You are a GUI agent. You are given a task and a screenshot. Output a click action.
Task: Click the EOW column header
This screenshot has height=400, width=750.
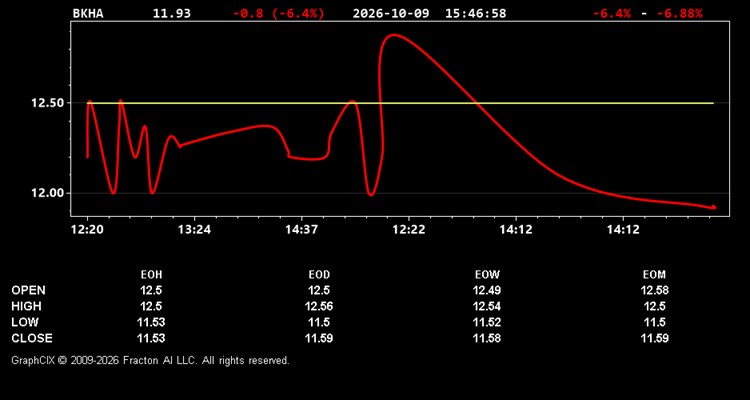(x=487, y=275)
